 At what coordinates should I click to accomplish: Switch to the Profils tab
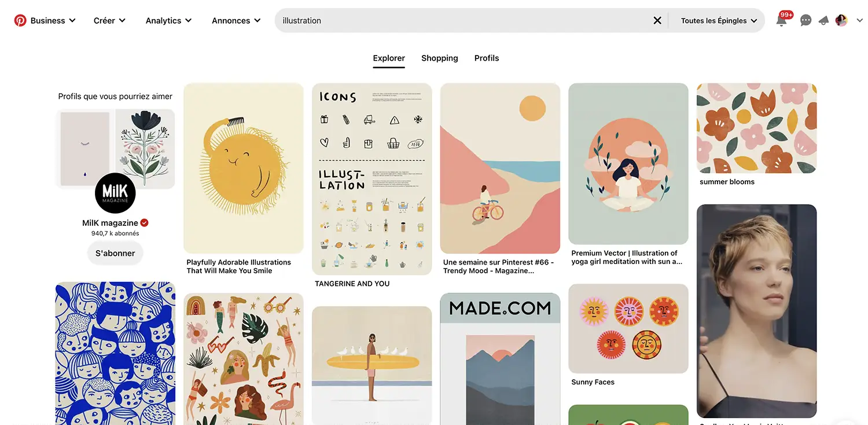(487, 58)
